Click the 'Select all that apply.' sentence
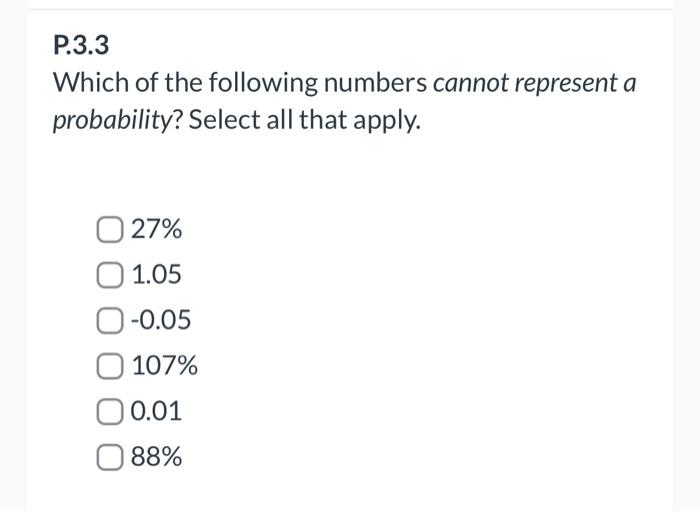Screen dimensions: 700x512 click(304, 120)
